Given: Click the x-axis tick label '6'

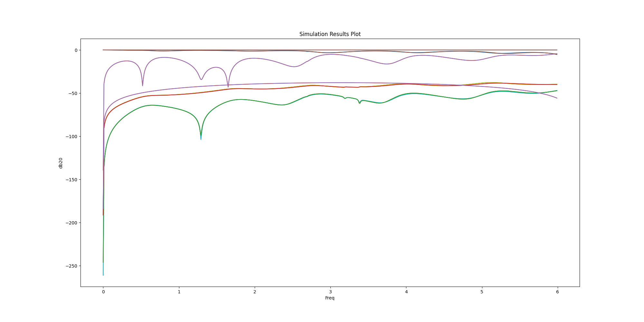Looking at the screenshot, I should coord(557,292).
